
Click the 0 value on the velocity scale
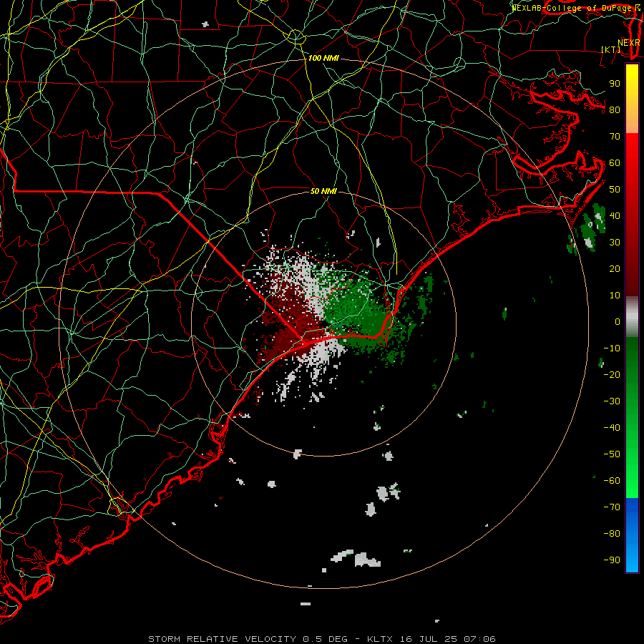point(618,321)
